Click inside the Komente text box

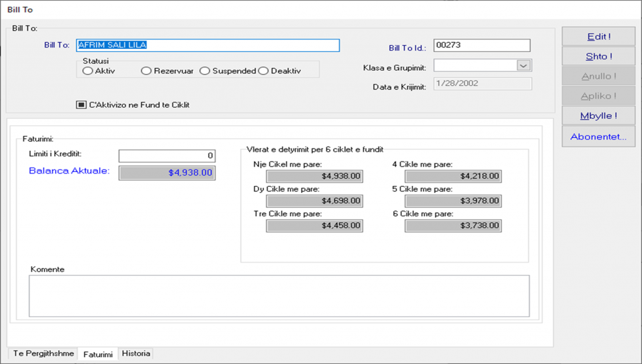(x=279, y=296)
